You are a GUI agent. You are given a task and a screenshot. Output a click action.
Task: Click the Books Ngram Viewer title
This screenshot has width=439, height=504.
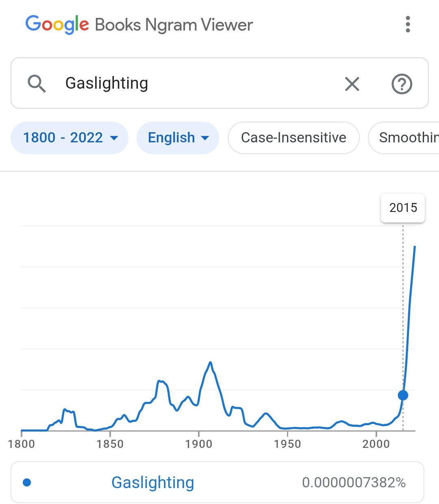174,25
